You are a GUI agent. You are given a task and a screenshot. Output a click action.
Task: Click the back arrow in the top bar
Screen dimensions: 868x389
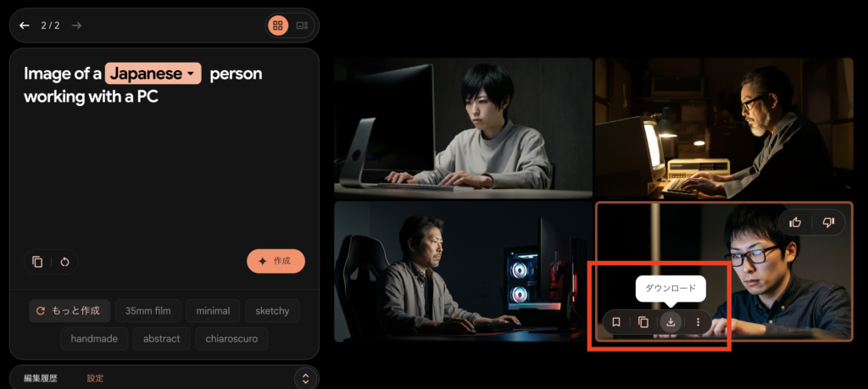[x=25, y=25]
